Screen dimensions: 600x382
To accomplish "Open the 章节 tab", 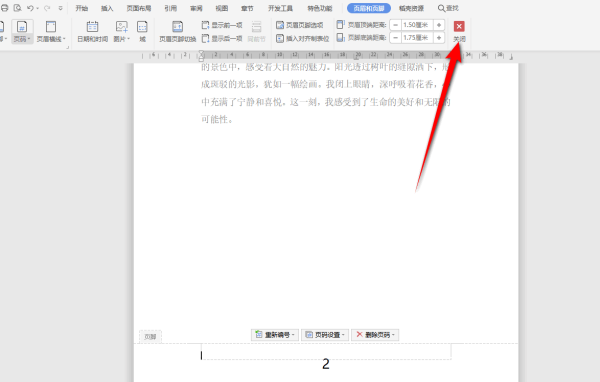I will [247, 8].
